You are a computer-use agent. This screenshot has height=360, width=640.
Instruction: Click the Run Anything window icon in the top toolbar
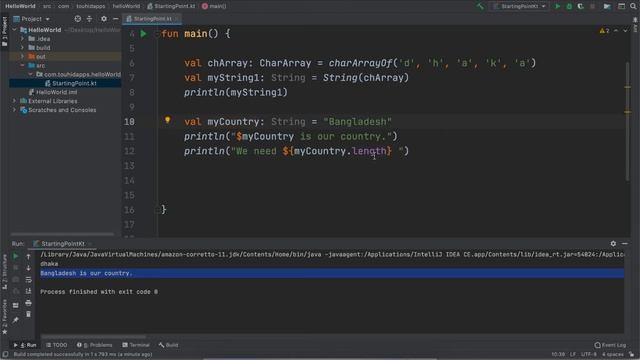pos(621,6)
